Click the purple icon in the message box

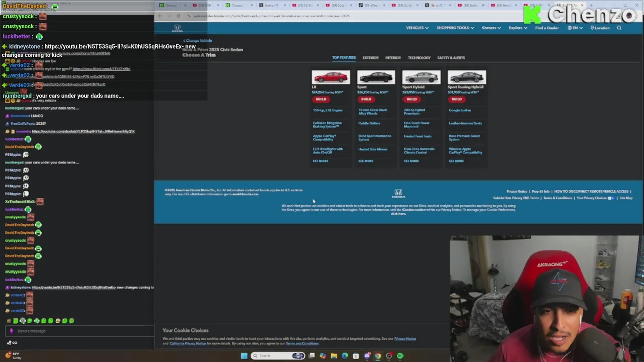(11, 331)
